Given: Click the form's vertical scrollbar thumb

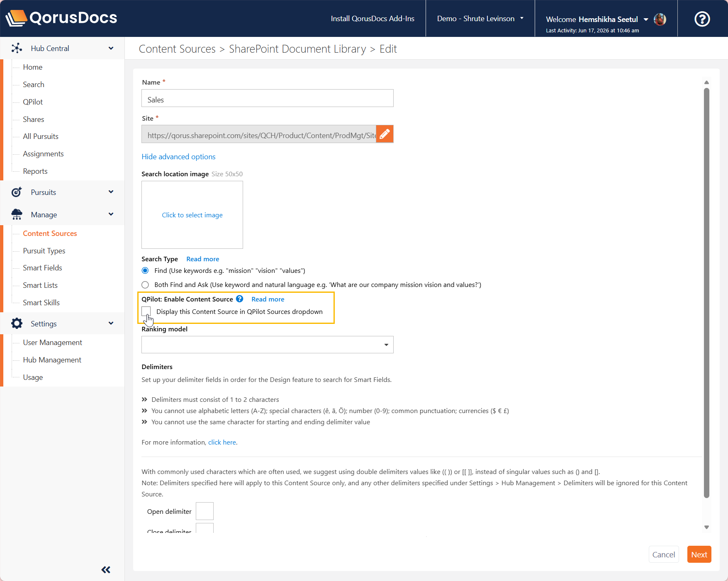Looking at the screenshot, I should [x=706, y=292].
